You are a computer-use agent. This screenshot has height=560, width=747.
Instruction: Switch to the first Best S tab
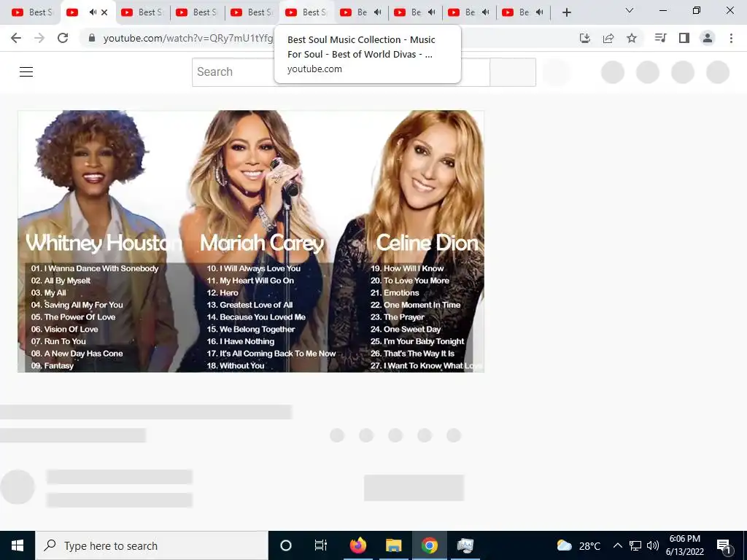pyautogui.click(x=32, y=12)
